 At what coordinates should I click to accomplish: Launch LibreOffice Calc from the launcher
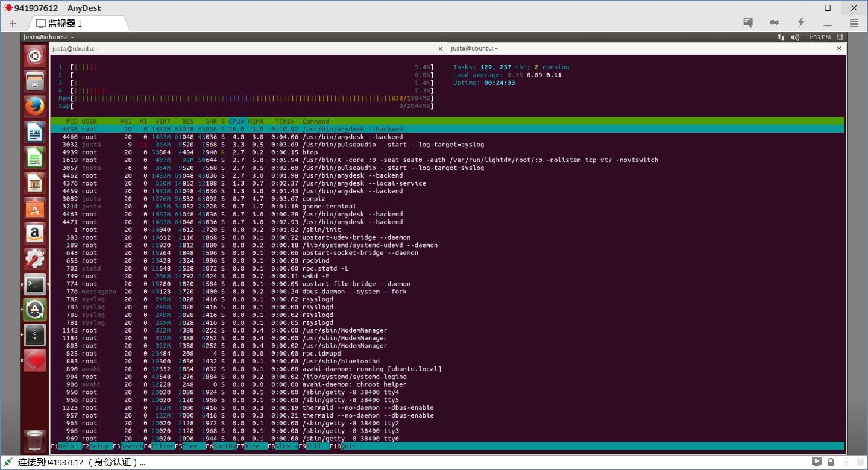click(35, 157)
